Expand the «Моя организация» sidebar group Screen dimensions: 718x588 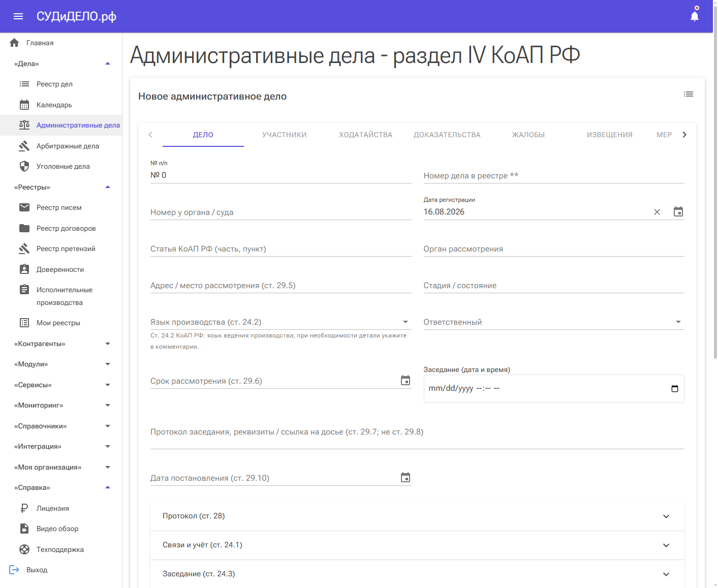108,467
